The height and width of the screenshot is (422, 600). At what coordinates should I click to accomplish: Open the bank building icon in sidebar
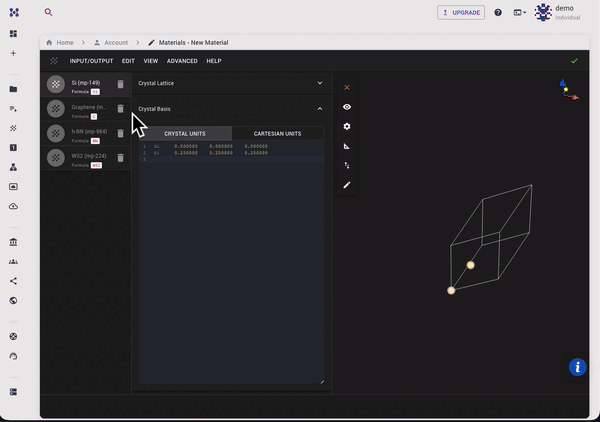[13, 242]
